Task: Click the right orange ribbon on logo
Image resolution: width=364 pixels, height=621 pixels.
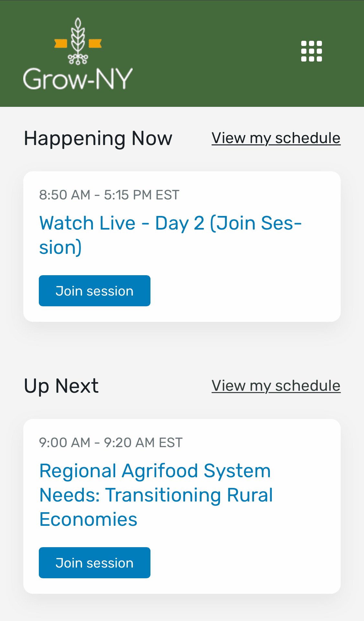Action: coord(95,43)
